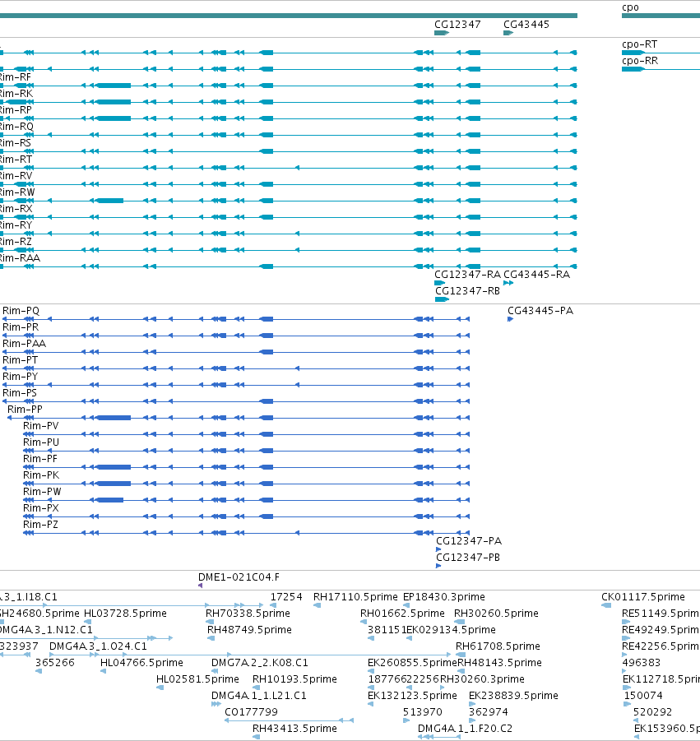The image size is (700, 741).
Task: Click the Rim-PZ protein label
Action: click(40, 525)
